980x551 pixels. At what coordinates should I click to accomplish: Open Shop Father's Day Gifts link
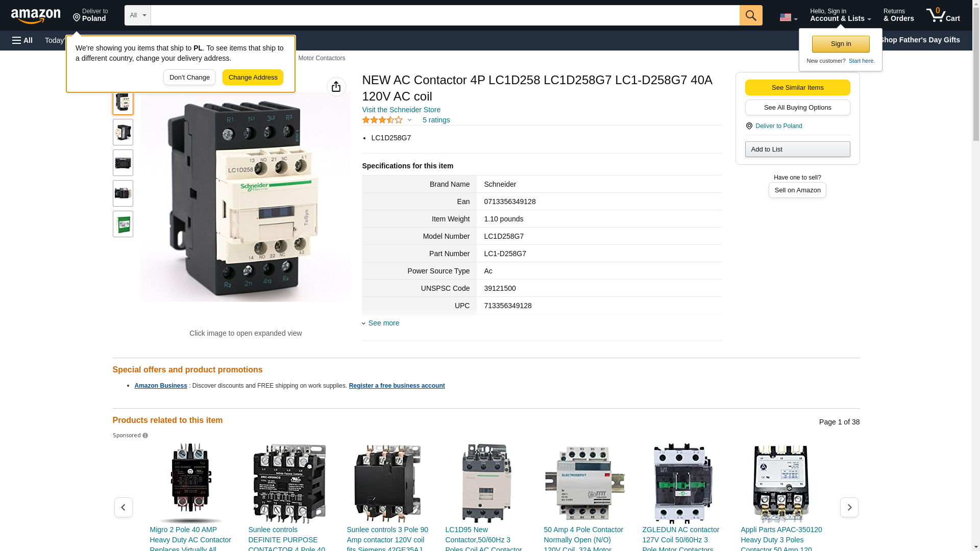pos(920,40)
